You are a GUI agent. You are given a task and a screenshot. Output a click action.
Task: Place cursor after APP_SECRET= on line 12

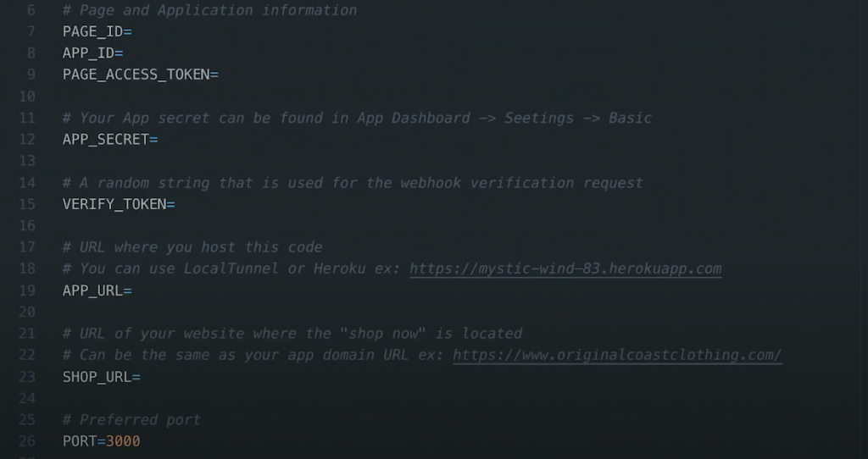pyautogui.click(x=160, y=139)
